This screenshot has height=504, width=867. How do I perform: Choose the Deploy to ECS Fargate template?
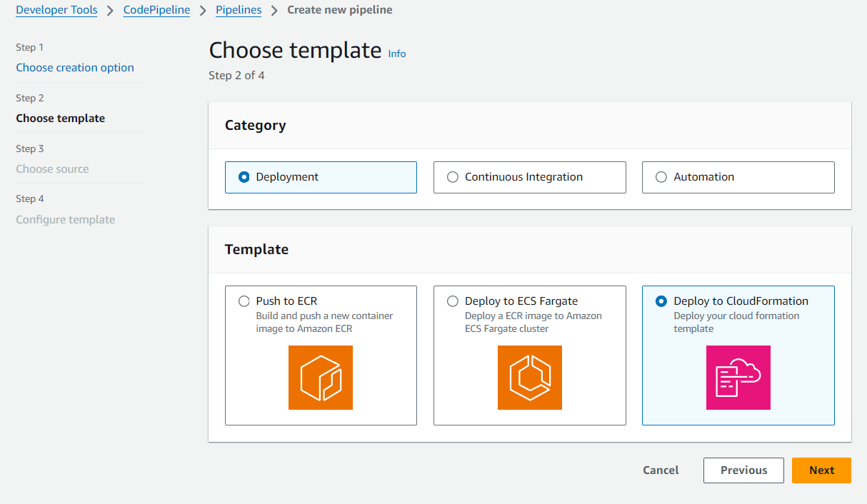tap(453, 301)
